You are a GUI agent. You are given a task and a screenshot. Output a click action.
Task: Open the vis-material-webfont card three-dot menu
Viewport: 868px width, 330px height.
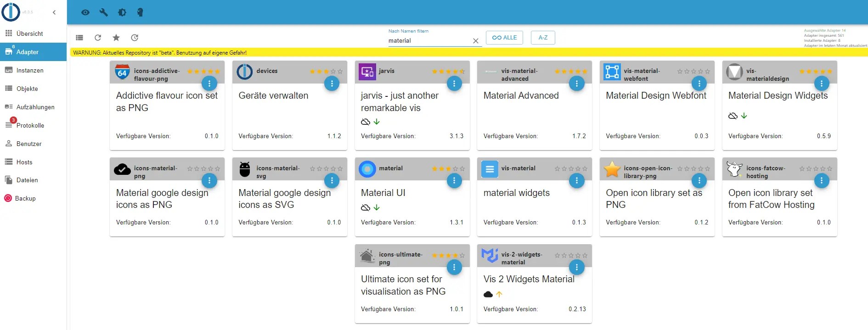click(699, 84)
